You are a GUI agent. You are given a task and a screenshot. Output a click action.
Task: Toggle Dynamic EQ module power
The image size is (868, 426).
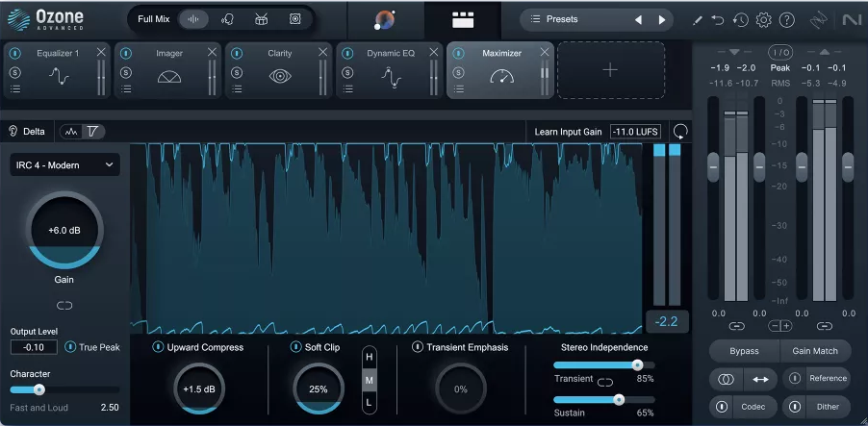click(347, 54)
